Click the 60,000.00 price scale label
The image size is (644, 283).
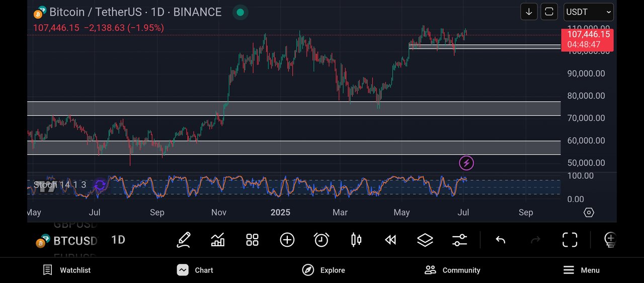(x=586, y=141)
